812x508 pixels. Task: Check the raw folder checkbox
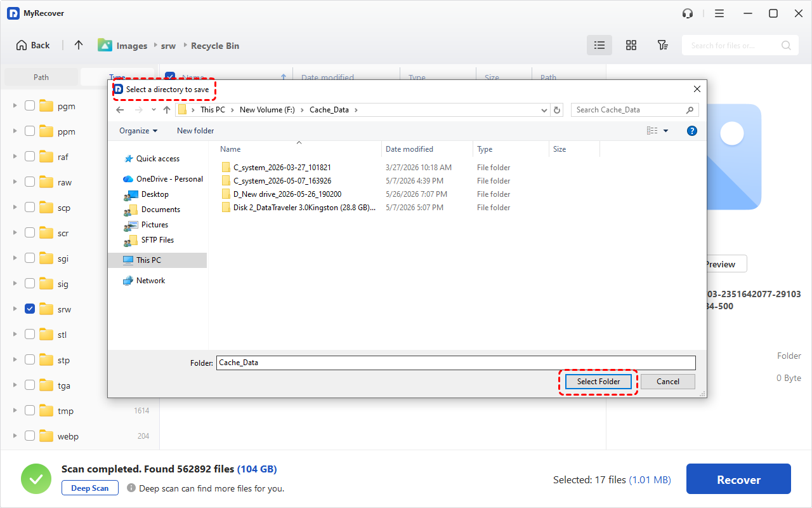click(x=30, y=182)
